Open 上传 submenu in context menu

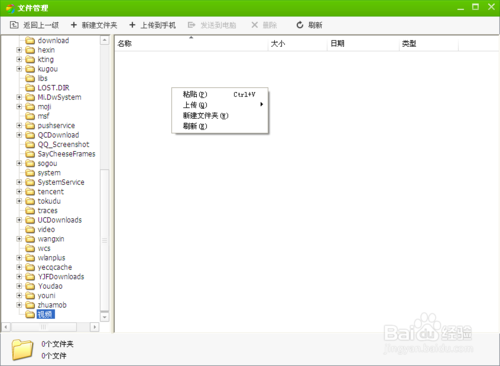coord(220,105)
